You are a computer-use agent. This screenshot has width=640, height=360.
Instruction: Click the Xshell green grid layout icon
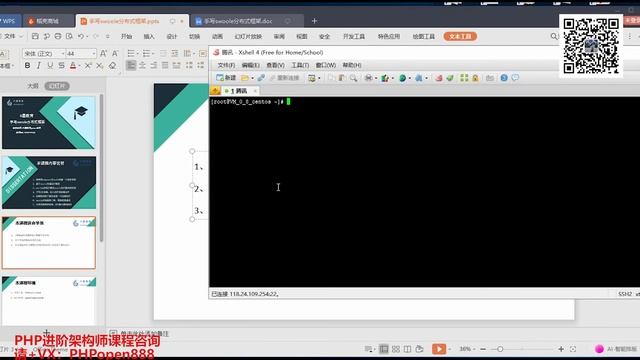[464, 78]
